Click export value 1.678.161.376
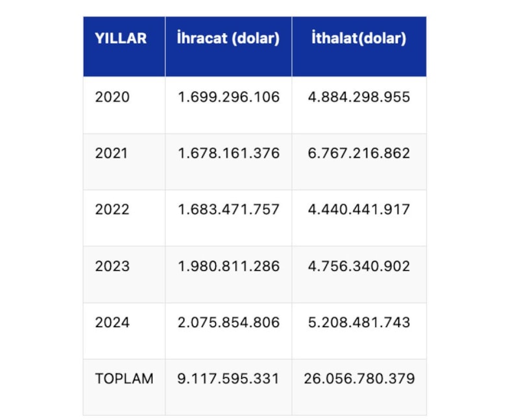 228,154
